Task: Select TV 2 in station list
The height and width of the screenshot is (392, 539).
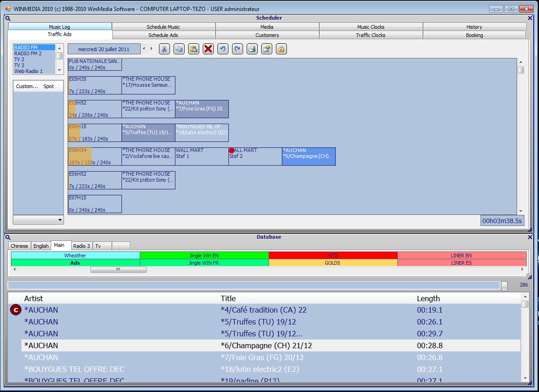Action: pyautogui.click(x=19, y=59)
